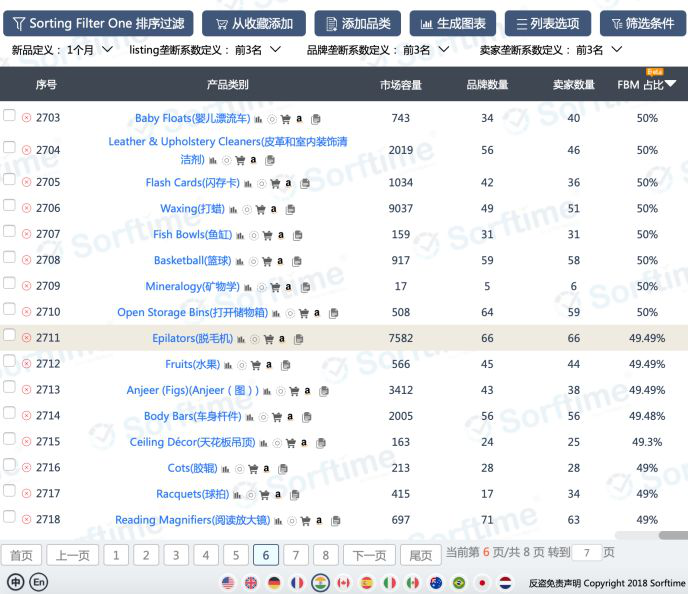Sort by the 品牌数量 column header

pyautogui.click(x=487, y=85)
